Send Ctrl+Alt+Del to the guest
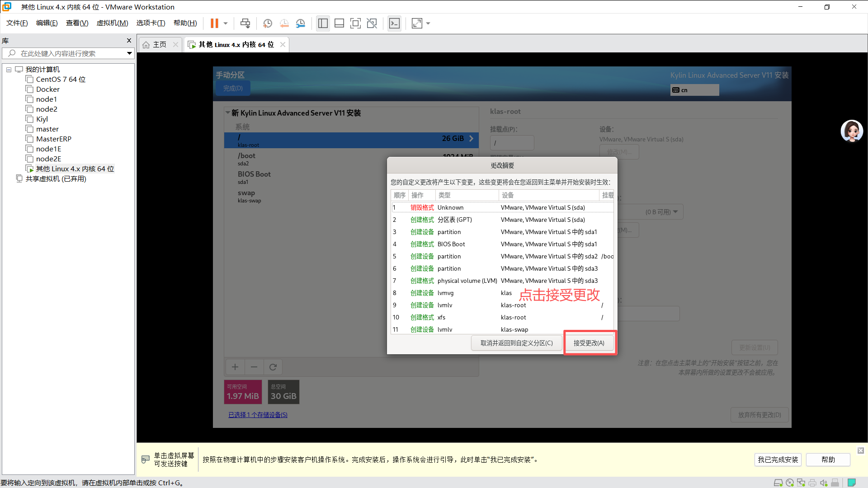This screenshot has width=868, height=488. (x=245, y=23)
